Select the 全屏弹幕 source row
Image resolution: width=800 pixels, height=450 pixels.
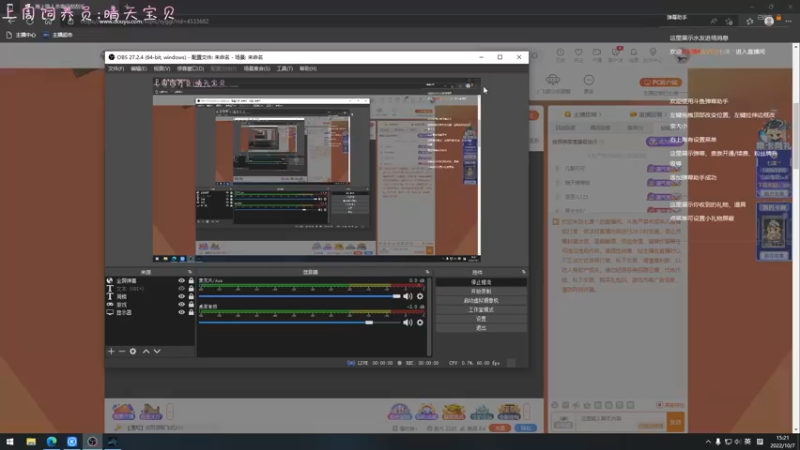[x=151, y=281]
